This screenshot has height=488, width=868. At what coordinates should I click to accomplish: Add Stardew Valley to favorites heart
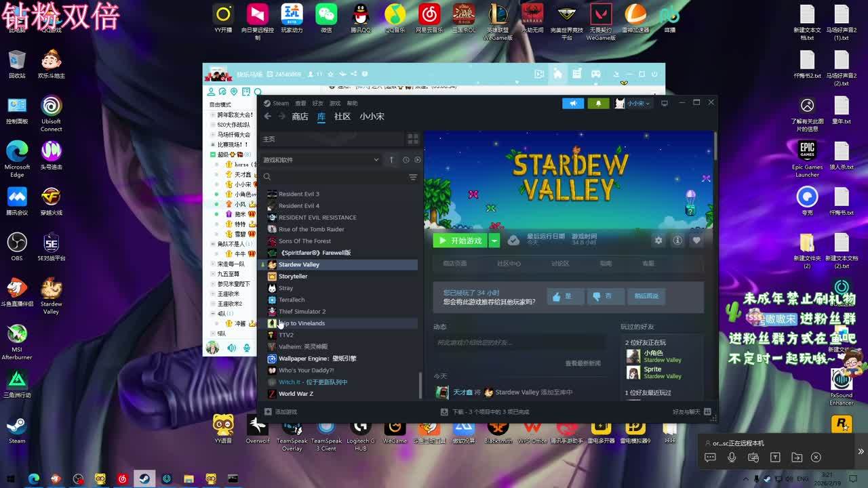tap(696, 241)
